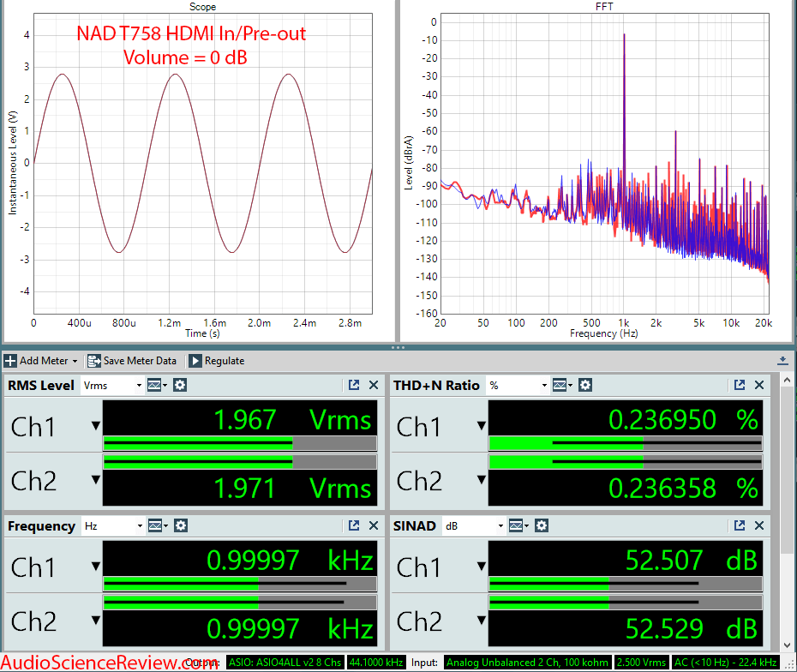Click Frequency meter graph view icon
797x672 pixels.
(x=158, y=525)
